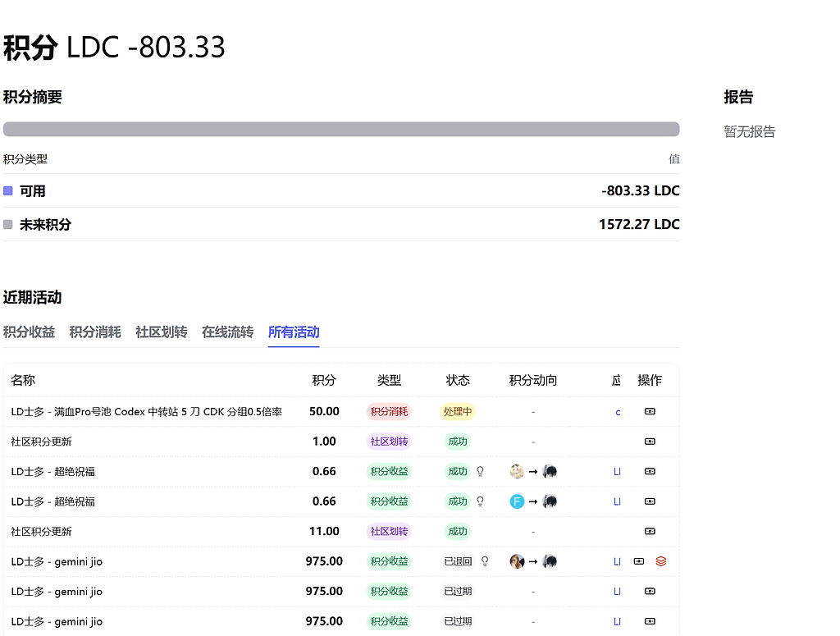840x636 pixels.
Task: Click the gray points summary progress bar
Action: point(341,129)
